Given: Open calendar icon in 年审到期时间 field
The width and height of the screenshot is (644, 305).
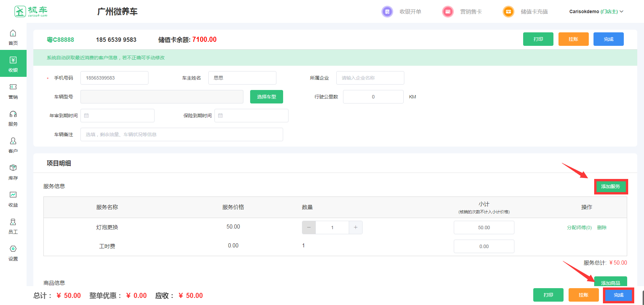Looking at the screenshot, I should tap(87, 116).
